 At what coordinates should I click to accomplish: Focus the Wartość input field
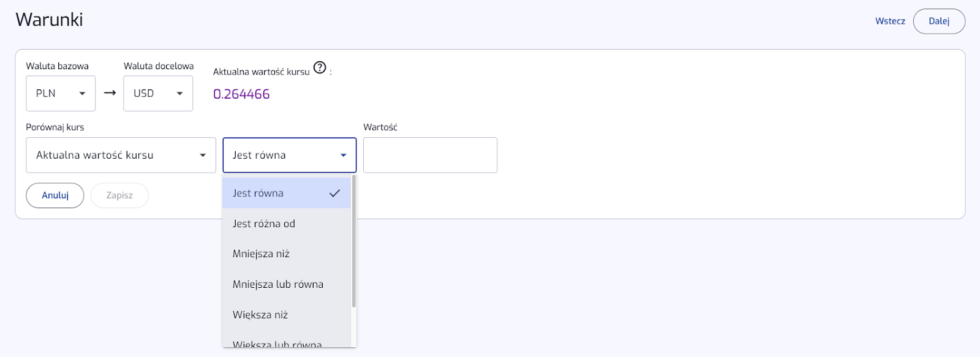click(x=430, y=155)
